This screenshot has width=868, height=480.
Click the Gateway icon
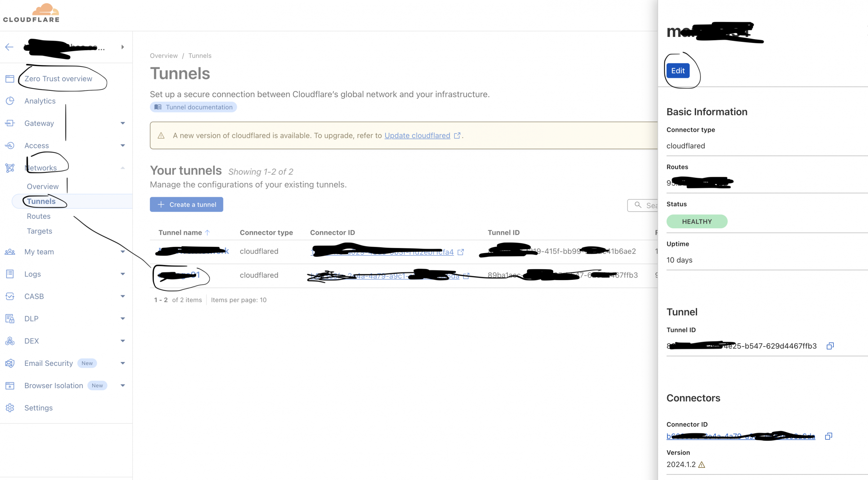(x=10, y=123)
